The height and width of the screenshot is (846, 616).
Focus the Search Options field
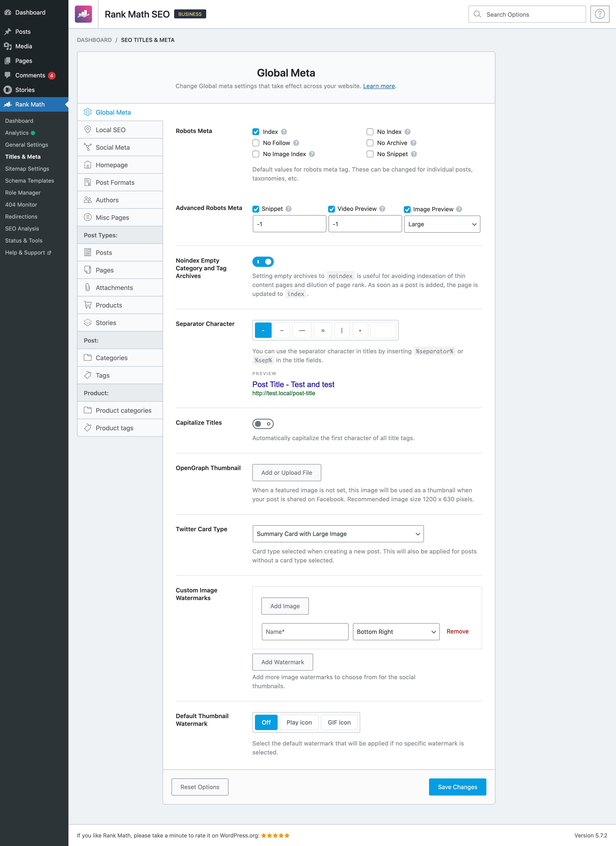pyautogui.click(x=527, y=14)
